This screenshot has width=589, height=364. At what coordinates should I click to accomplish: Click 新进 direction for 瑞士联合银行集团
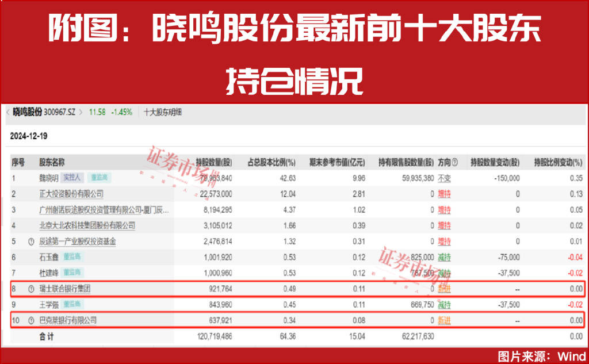444,289
